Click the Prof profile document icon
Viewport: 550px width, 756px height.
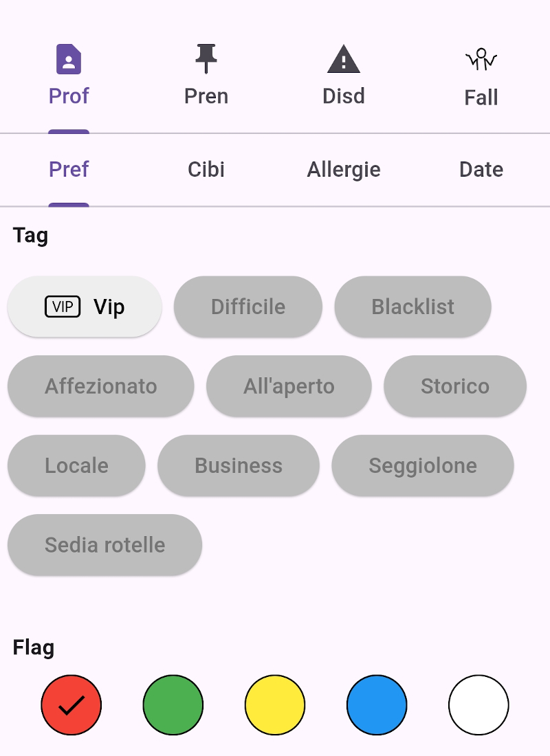coord(69,59)
